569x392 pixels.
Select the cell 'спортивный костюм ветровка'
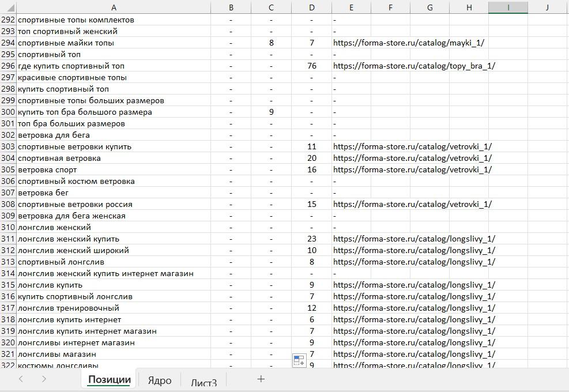(114, 182)
